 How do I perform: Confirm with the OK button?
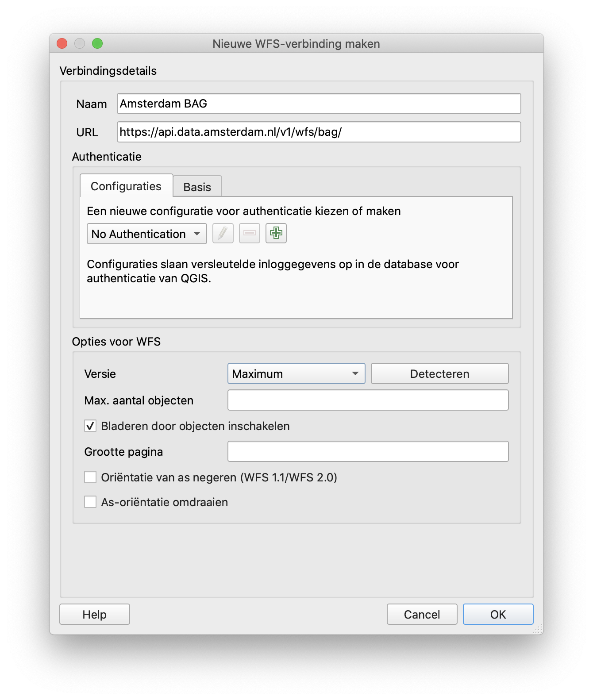click(x=498, y=614)
